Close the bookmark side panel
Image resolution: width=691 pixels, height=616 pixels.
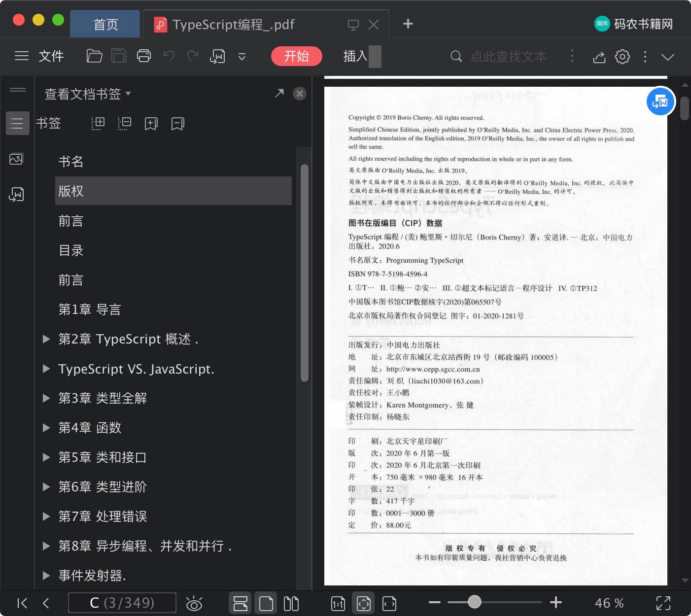(300, 94)
